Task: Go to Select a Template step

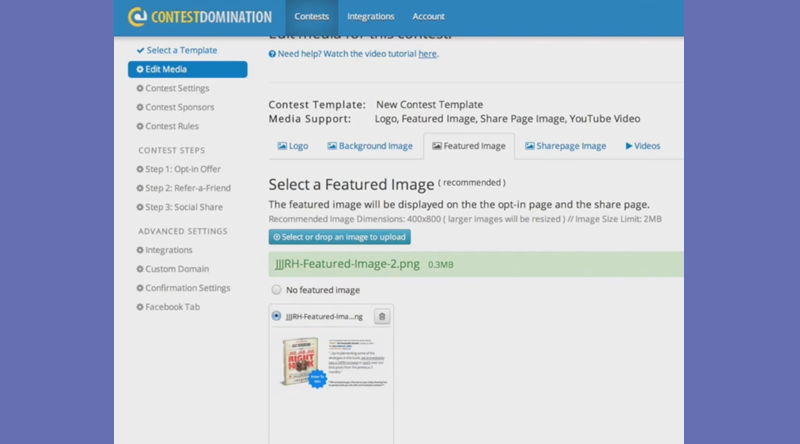Action: coord(182,50)
